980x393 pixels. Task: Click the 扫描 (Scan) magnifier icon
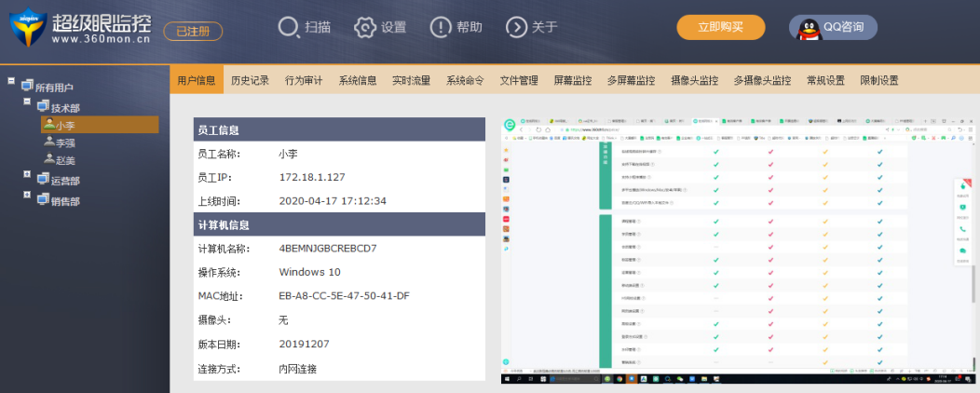290,27
